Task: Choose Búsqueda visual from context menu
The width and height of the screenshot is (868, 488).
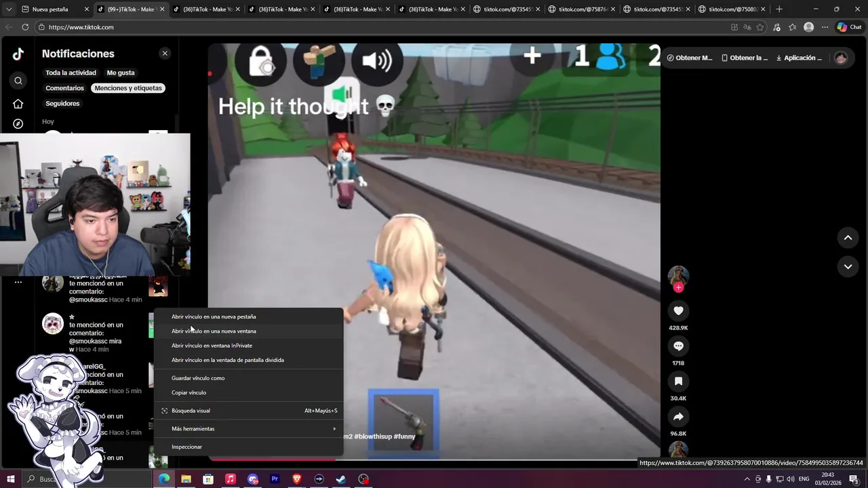Action: coord(248,411)
